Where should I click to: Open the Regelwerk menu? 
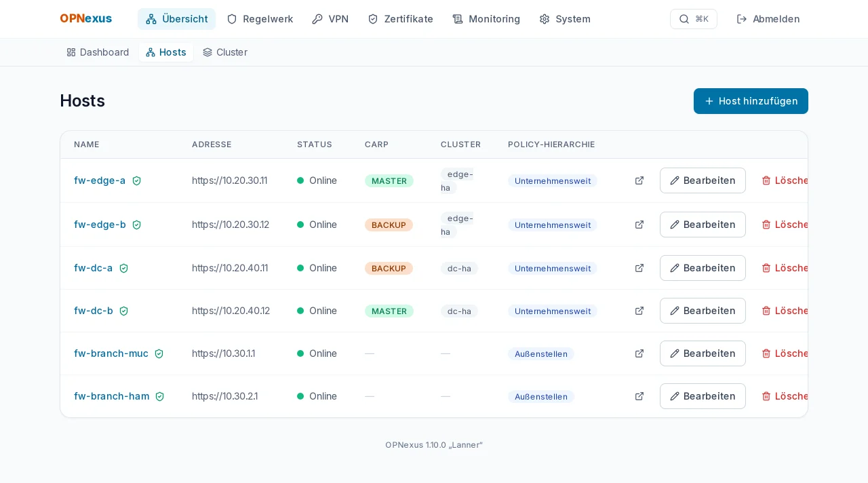[260, 19]
